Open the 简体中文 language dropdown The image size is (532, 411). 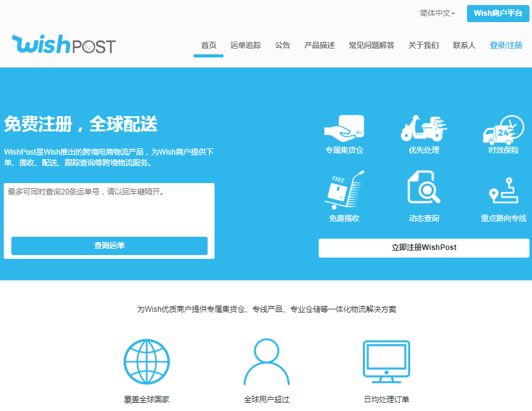tap(437, 13)
